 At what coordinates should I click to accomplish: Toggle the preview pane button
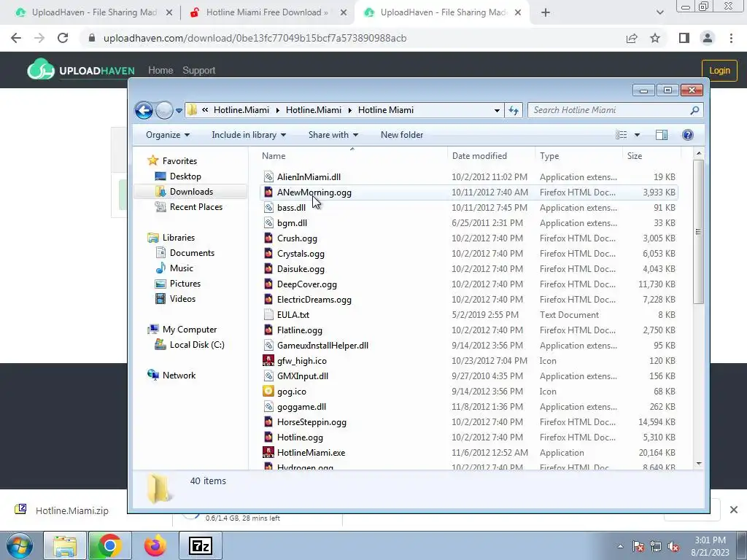[662, 135]
